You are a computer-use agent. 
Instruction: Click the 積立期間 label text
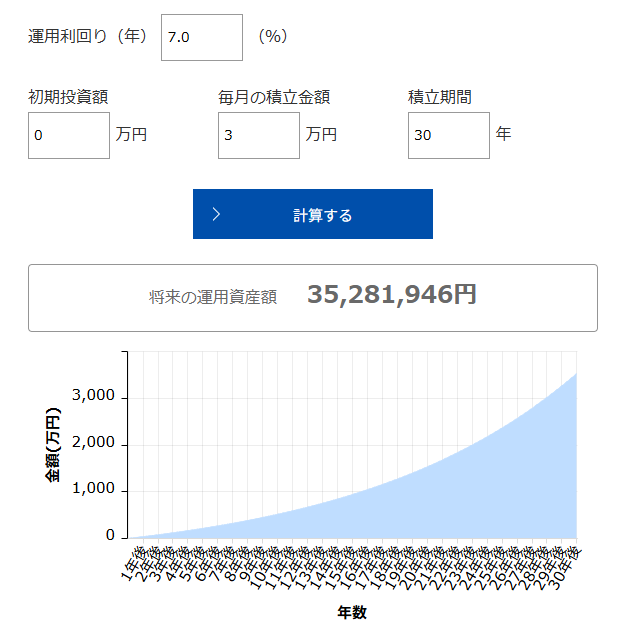[439, 97]
